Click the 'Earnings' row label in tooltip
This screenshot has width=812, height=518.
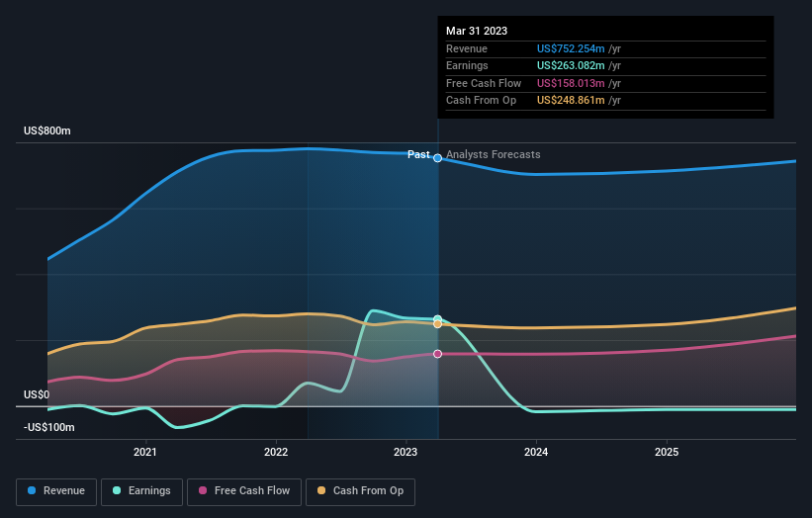[467, 65]
